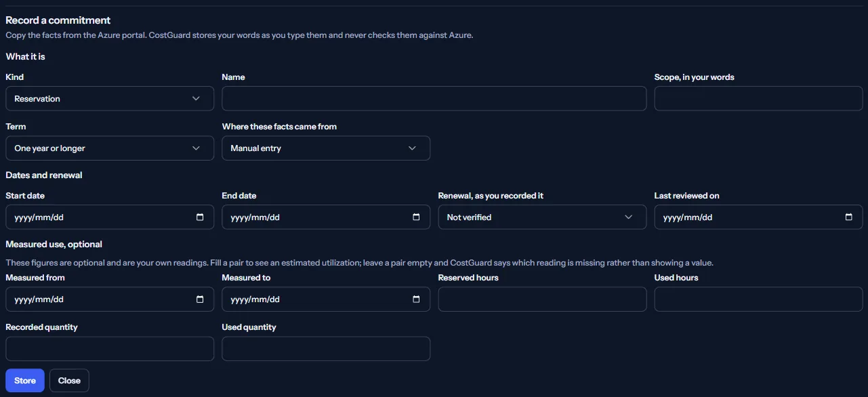The height and width of the screenshot is (397, 868).
Task: Open the End date calendar picker icon
Action: pos(416,217)
